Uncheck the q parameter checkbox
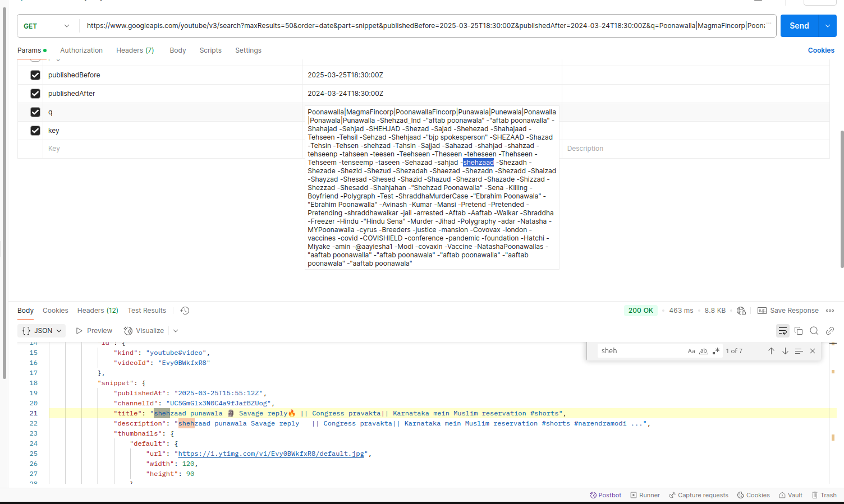Image resolution: width=844 pixels, height=504 pixels. click(x=35, y=112)
